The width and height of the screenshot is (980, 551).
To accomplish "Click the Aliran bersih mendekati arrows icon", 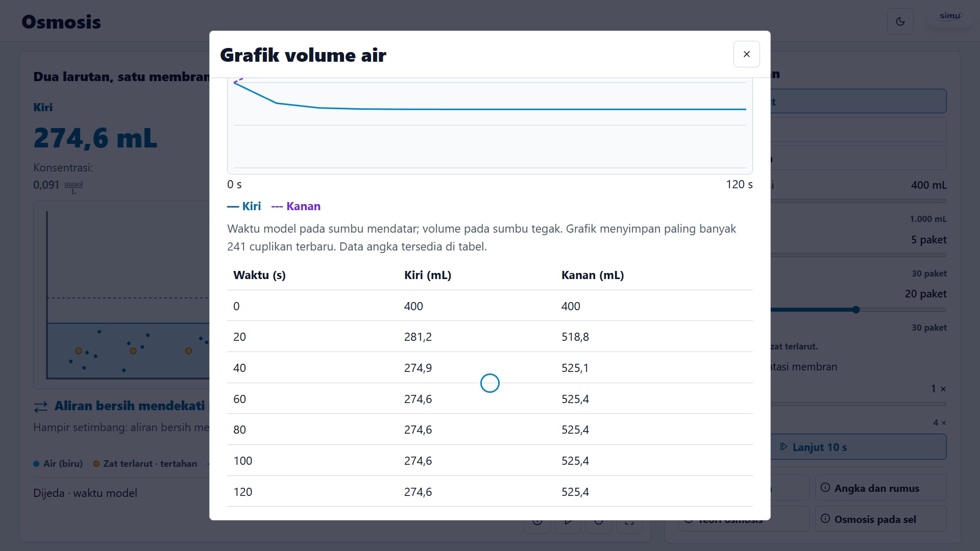I will tap(41, 407).
